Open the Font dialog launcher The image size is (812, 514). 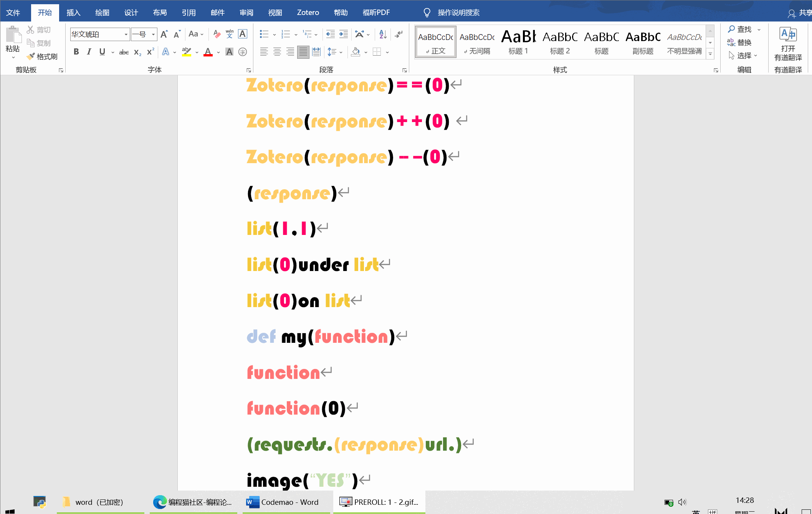click(x=249, y=70)
